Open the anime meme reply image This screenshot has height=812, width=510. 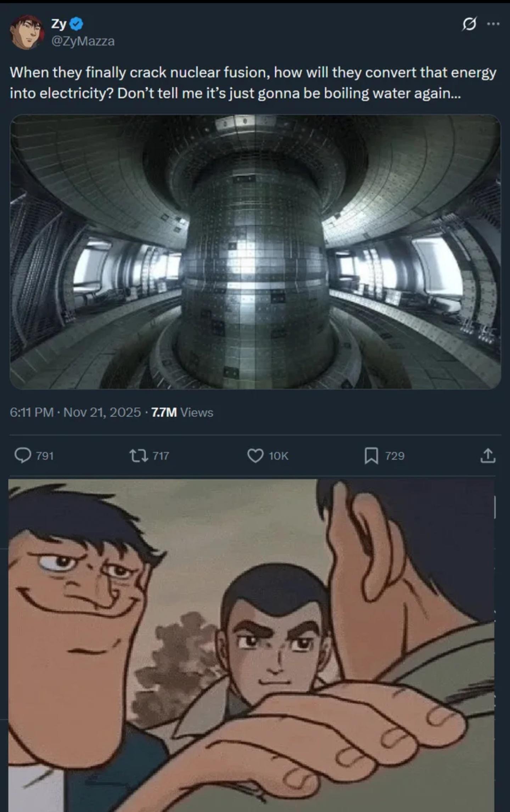tap(251, 645)
